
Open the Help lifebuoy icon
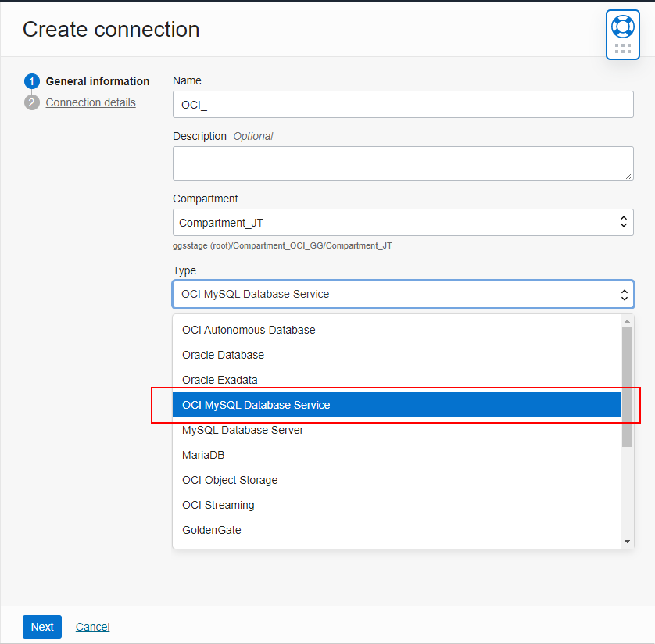coord(622,27)
